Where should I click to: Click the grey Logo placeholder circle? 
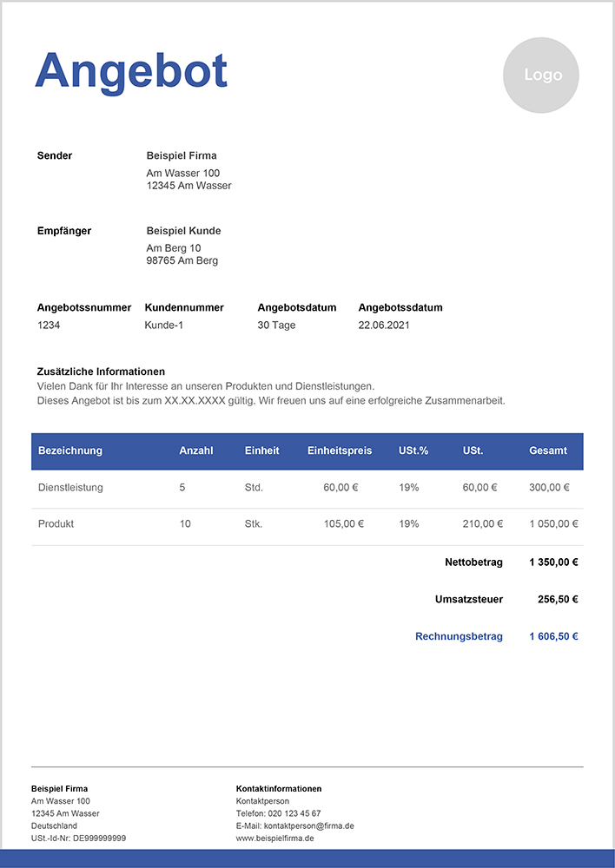tap(540, 76)
